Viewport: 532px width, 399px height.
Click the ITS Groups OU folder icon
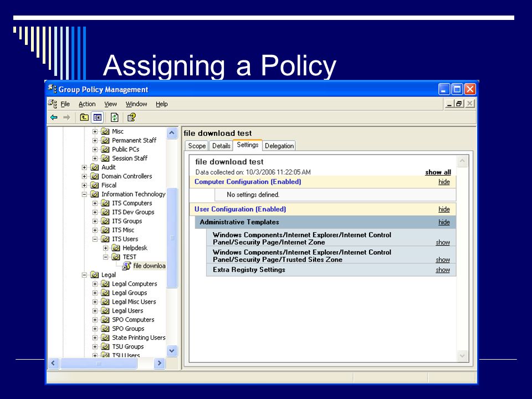click(x=105, y=221)
